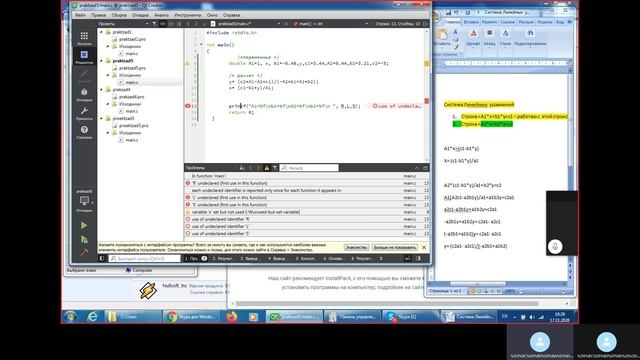This screenshot has width=640, height=360.
Task: Open the Проблемы output tab in status bar
Action: point(196,258)
